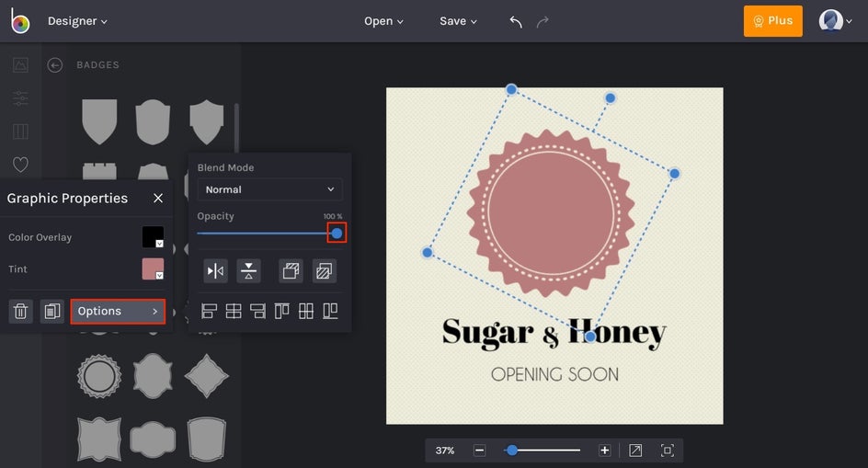868x468 pixels.
Task: Click the 37% zoom value
Action: click(444, 451)
